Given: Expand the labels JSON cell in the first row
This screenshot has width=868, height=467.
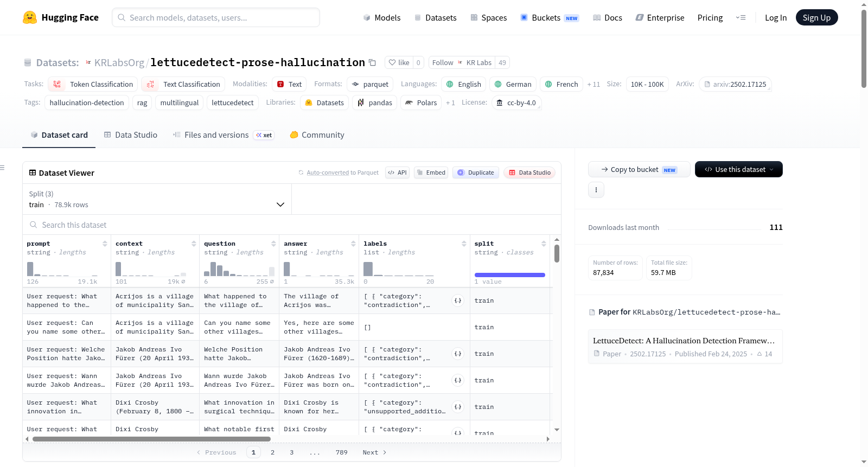Looking at the screenshot, I should point(458,300).
